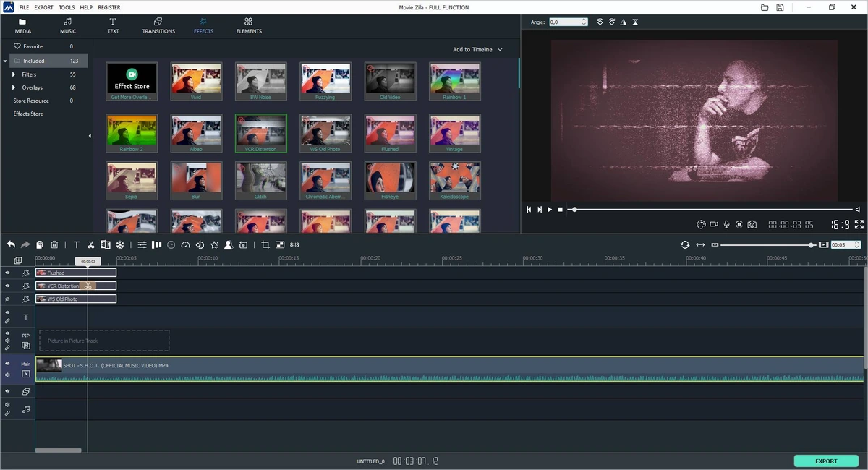Toggle visibility of the text track
The image size is (868, 470).
(7, 312)
